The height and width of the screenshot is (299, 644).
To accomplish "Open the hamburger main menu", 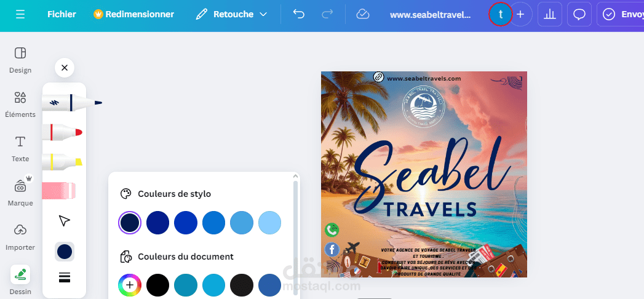I will click(x=20, y=14).
